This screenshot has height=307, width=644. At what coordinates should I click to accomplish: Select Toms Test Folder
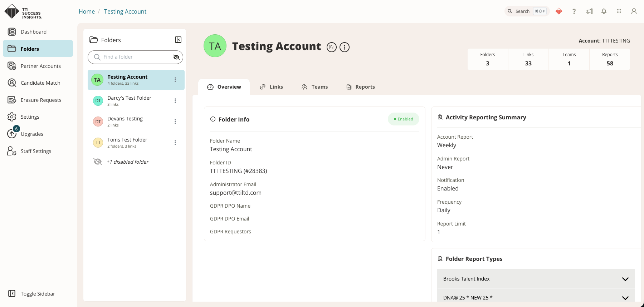point(136,143)
